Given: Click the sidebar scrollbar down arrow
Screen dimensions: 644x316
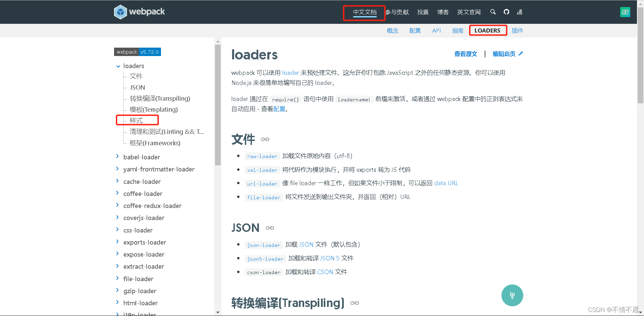Looking at the screenshot, I should [x=218, y=312].
